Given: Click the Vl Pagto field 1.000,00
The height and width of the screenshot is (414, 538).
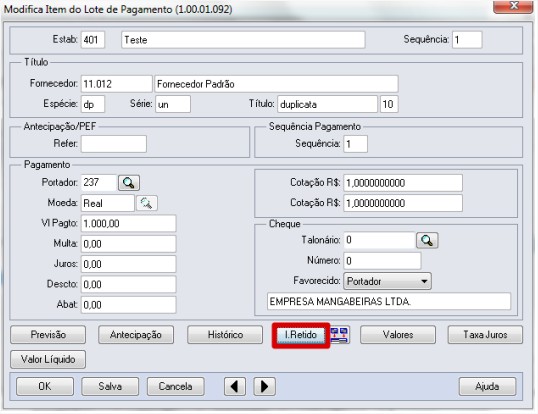Looking at the screenshot, I should coord(129,224).
